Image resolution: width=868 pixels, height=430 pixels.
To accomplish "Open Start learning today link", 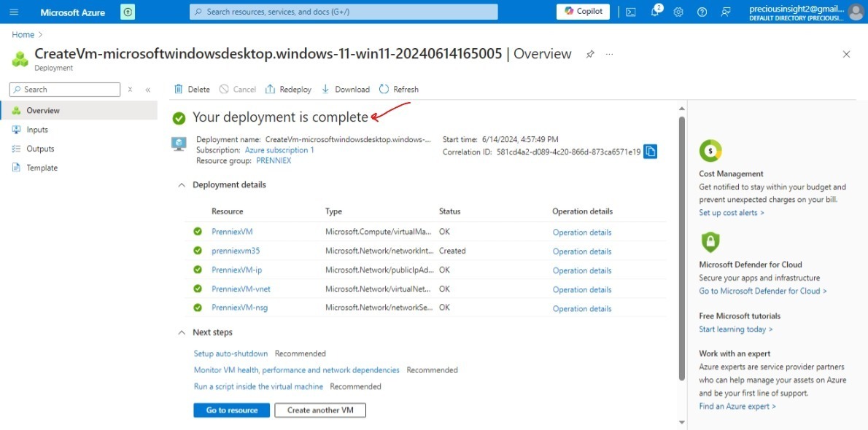I will (x=736, y=329).
